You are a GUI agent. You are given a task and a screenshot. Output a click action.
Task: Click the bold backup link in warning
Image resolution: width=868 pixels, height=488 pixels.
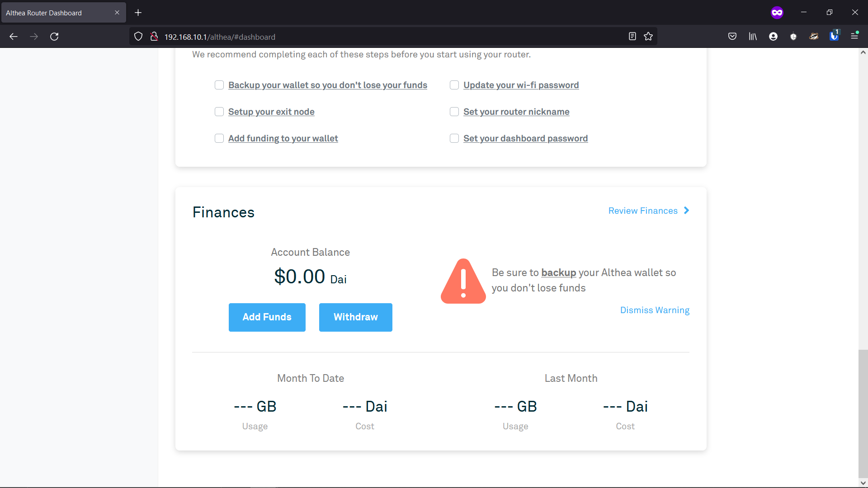[558, 272]
